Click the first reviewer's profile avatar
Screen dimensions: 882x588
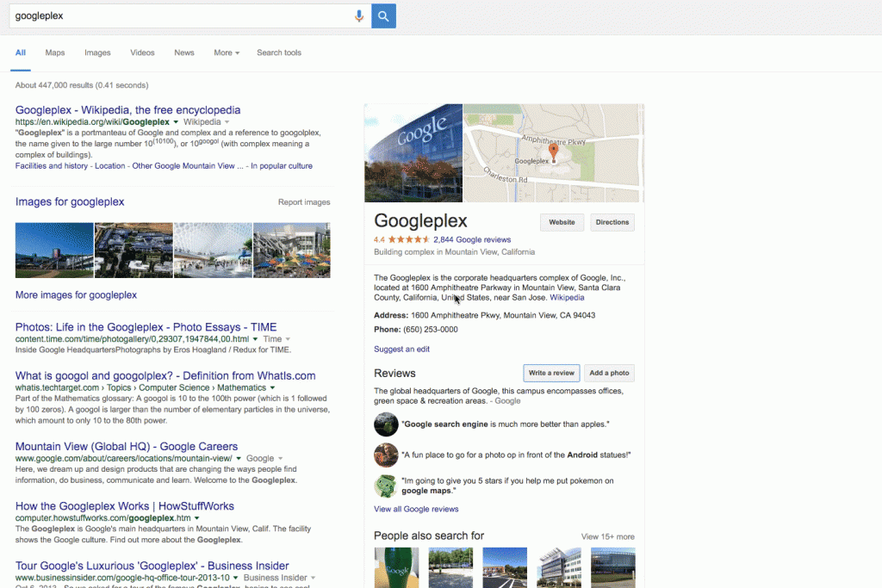[386, 424]
